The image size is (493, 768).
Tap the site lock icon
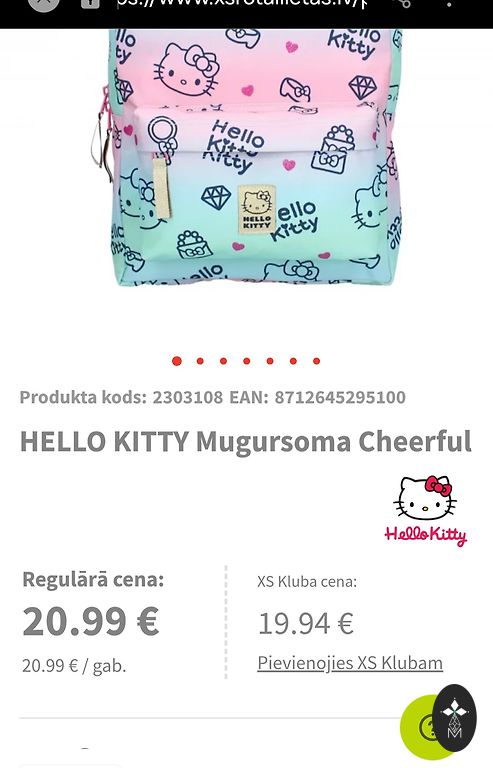[x=90, y=4]
